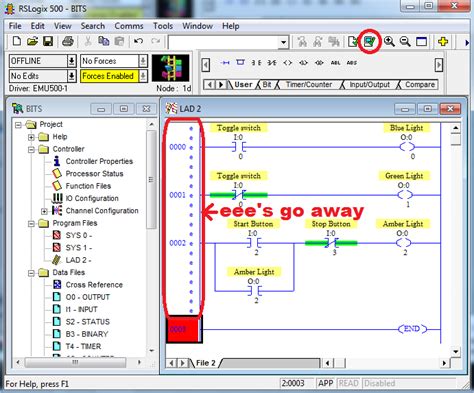The height and width of the screenshot is (393, 474).
Task: Open Controller Properties
Action: coord(99,161)
